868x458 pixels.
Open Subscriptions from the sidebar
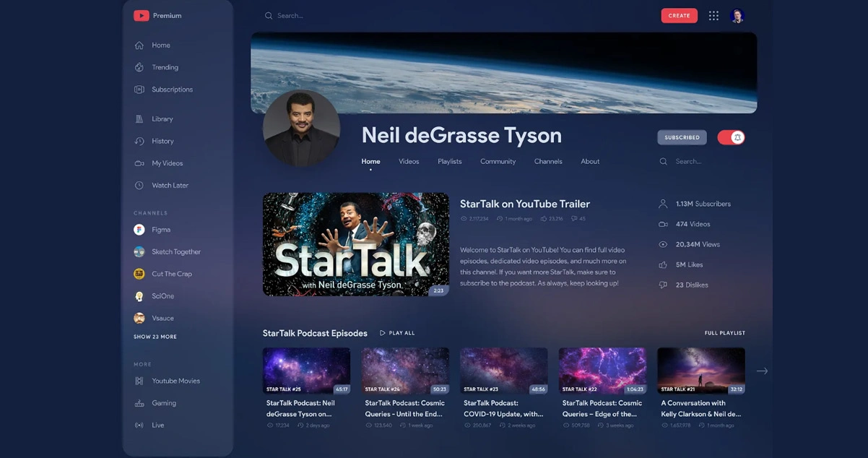point(172,90)
